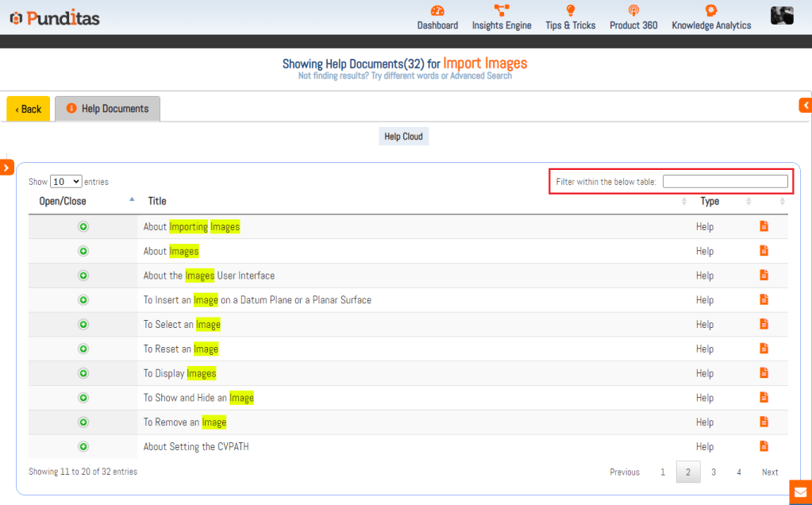
Task: Click the filter within table input field
Action: 725,182
